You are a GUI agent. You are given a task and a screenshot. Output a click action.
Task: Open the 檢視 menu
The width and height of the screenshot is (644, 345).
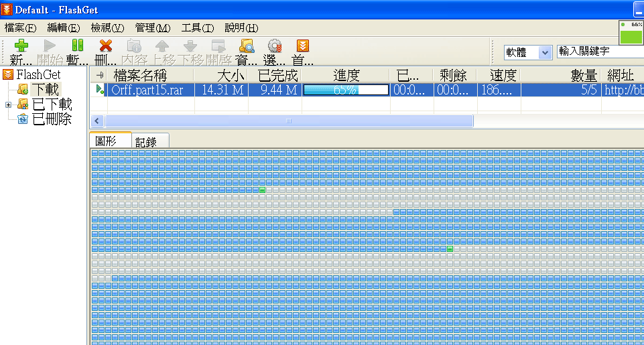coord(108,28)
